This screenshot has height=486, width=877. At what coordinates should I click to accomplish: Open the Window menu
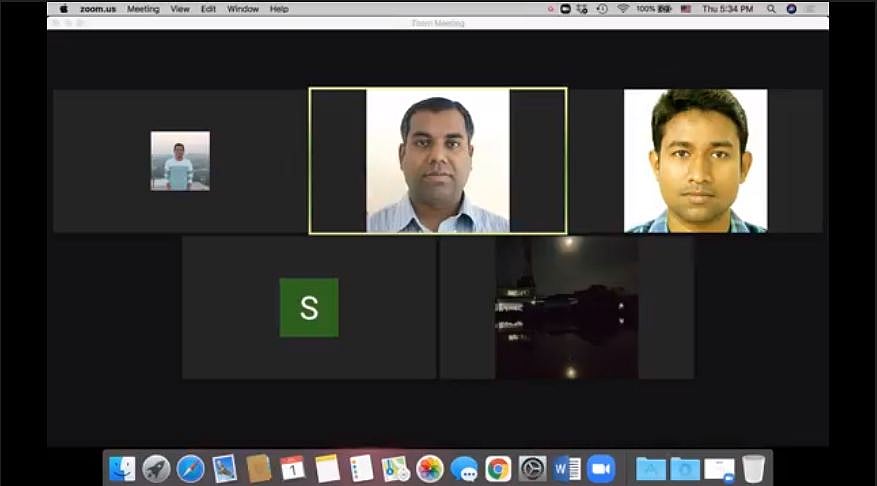click(243, 9)
